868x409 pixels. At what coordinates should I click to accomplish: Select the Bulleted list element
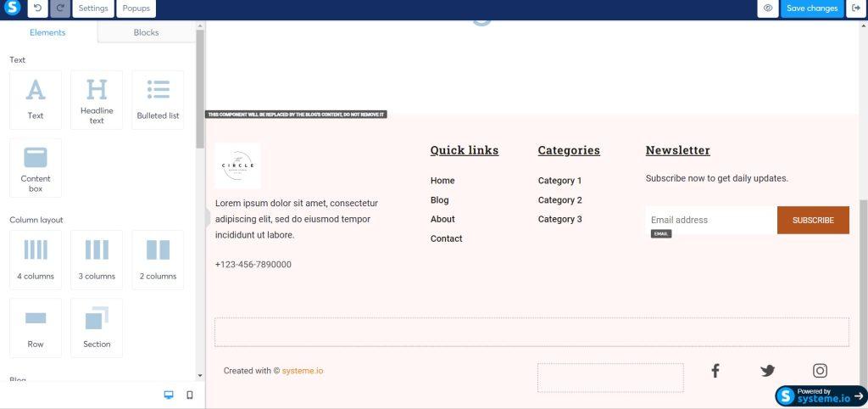(x=158, y=100)
